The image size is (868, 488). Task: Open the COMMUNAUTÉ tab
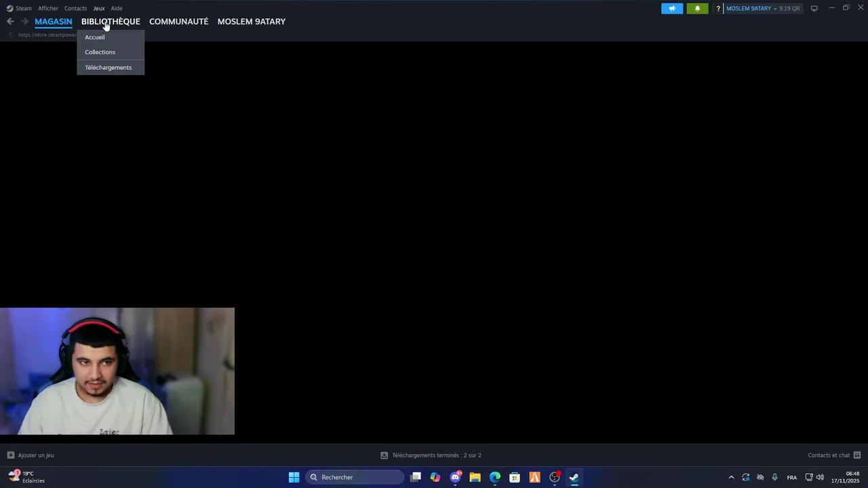179,22
